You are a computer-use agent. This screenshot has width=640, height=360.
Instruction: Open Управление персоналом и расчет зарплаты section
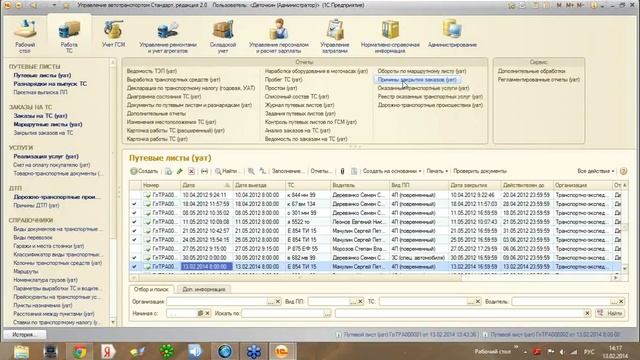[x=279, y=36]
